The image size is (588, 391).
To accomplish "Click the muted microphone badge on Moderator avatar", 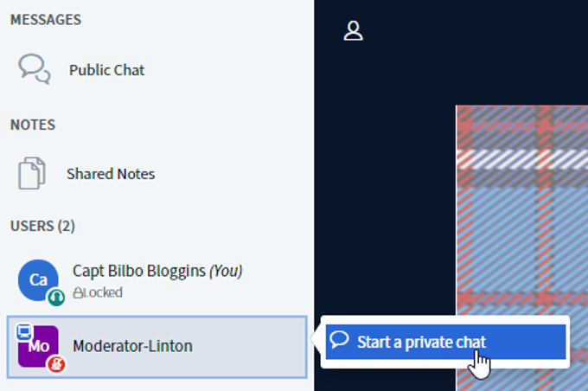I will [56, 364].
